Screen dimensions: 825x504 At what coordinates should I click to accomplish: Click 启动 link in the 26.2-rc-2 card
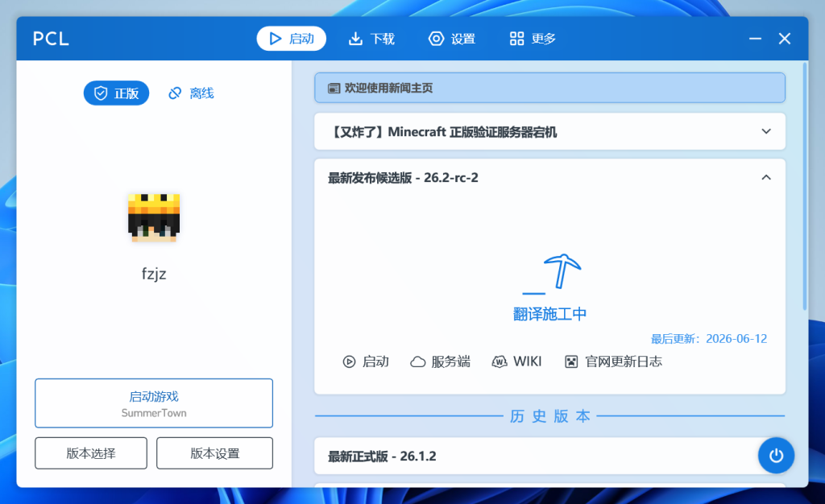click(366, 361)
